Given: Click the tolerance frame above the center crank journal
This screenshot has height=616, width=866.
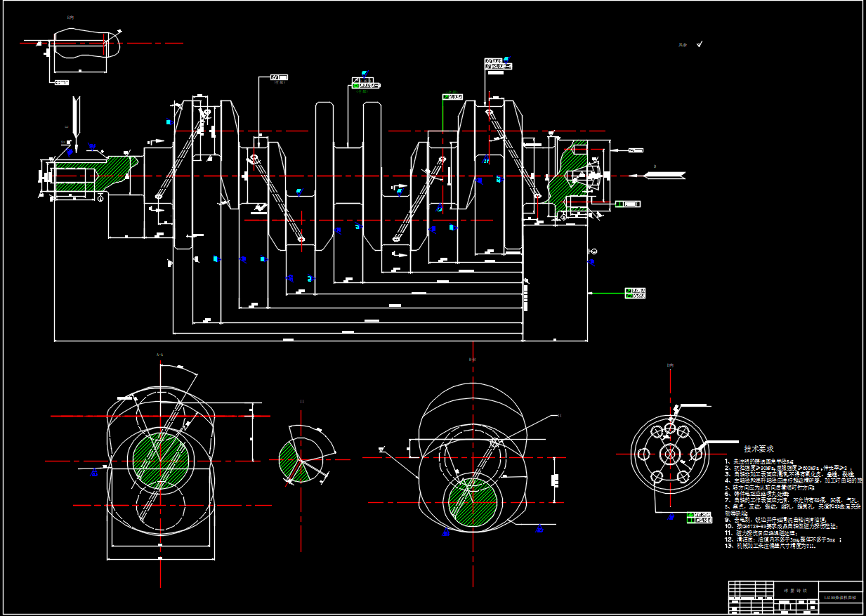Looking at the screenshot, I should tap(366, 85).
